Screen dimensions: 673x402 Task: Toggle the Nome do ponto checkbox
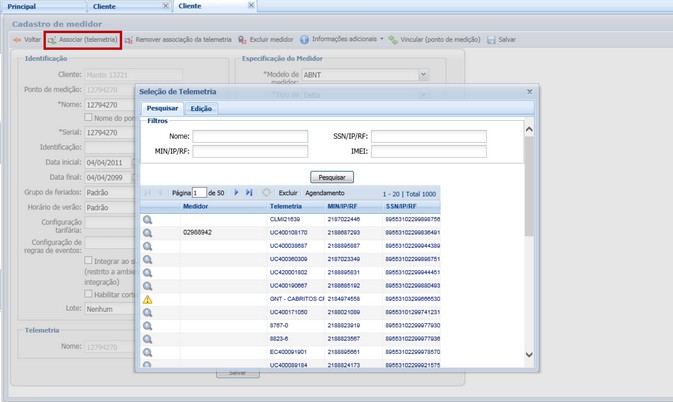(x=89, y=118)
